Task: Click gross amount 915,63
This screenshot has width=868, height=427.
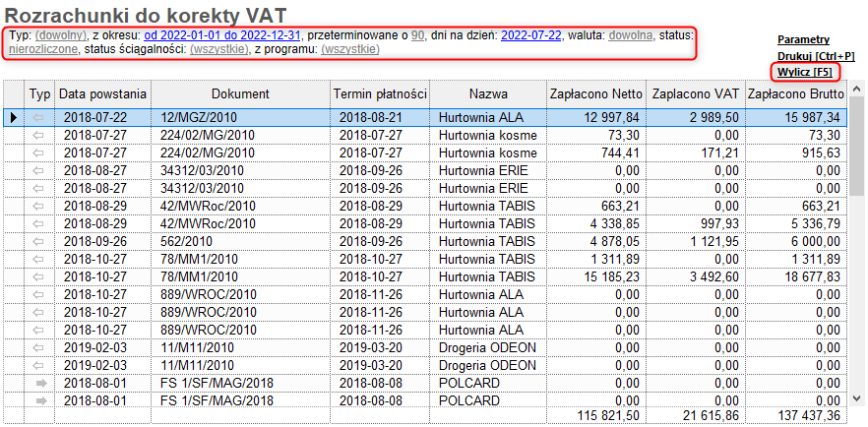Action: click(x=822, y=152)
